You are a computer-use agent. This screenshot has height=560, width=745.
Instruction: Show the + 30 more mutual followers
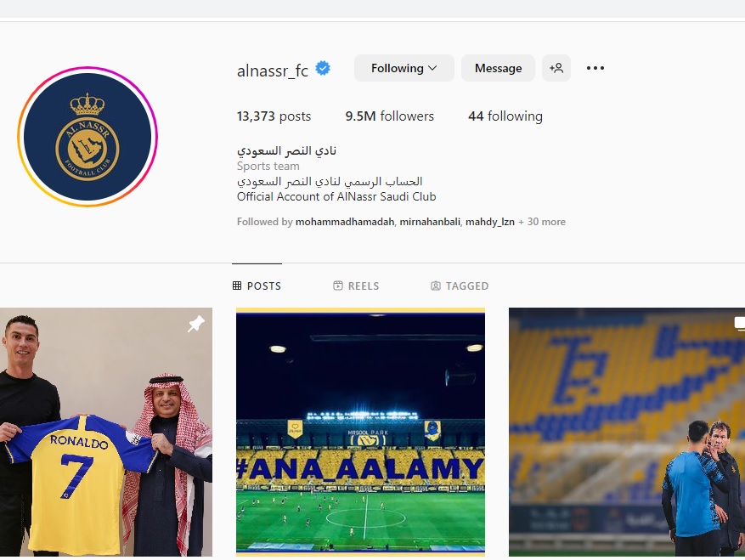point(542,222)
